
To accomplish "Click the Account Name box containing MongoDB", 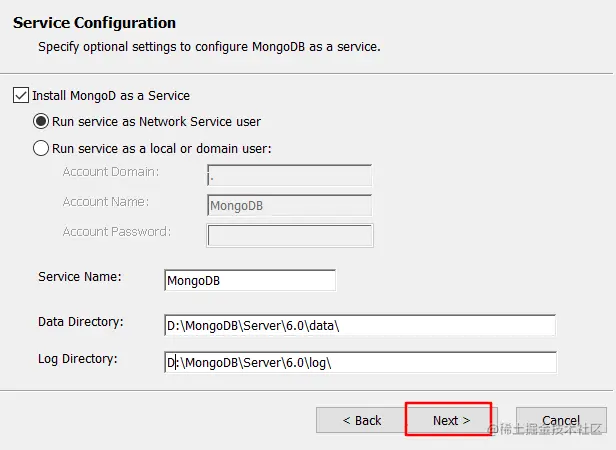I will pyautogui.click(x=289, y=206).
